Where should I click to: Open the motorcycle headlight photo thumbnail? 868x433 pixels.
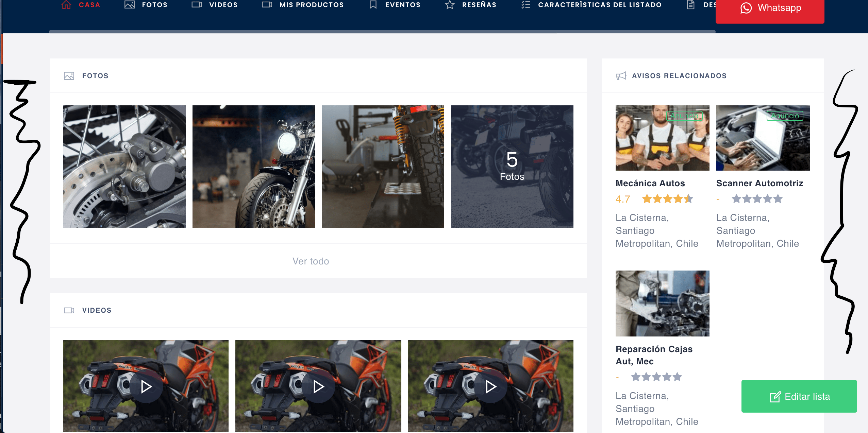254,167
